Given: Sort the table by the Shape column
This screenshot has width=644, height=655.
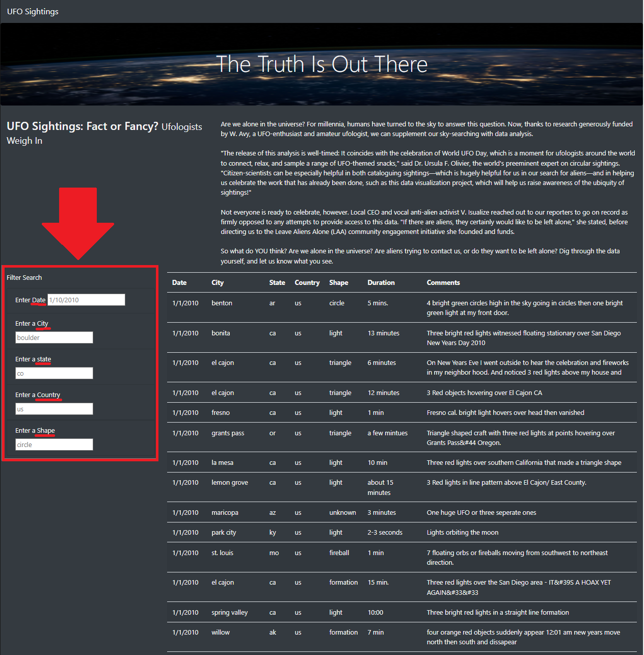Looking at the screenshot, I should (339, 282).
